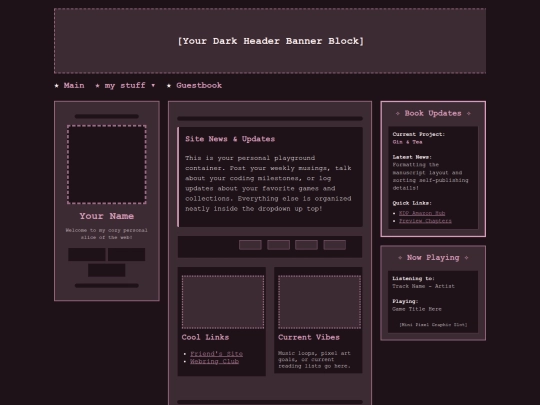Click the Current Vibes heading
Screen dimensions: 540x405
tap(309, 337)
